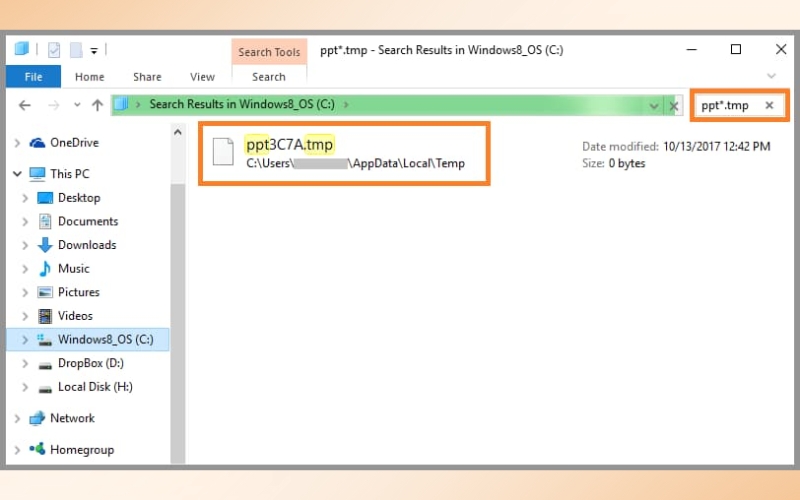Open the File ribbon tab
Screen dimensions: 800x500
(33, 77)
